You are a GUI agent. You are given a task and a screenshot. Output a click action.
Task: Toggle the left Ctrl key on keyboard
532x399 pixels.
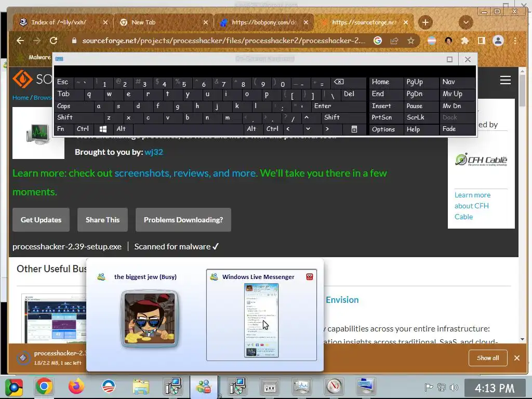[x=83, y=129]
